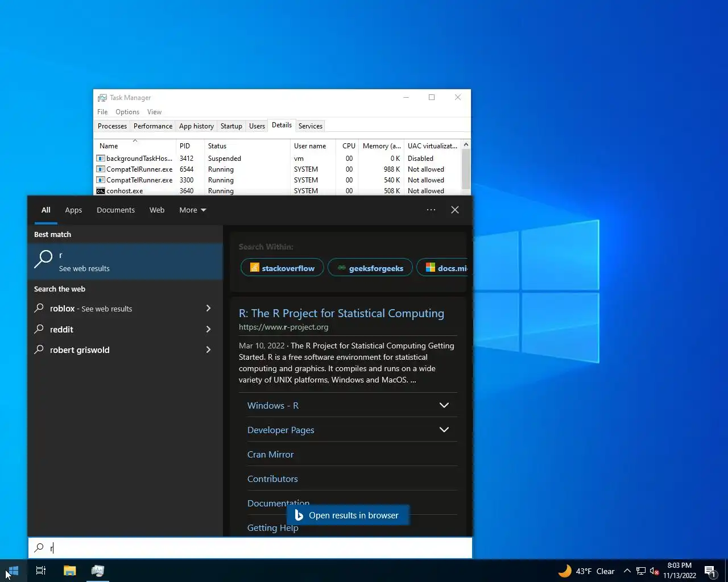Click the network tray icon
Viewport: 728px width, 582px height.
[x=641, y=571]
